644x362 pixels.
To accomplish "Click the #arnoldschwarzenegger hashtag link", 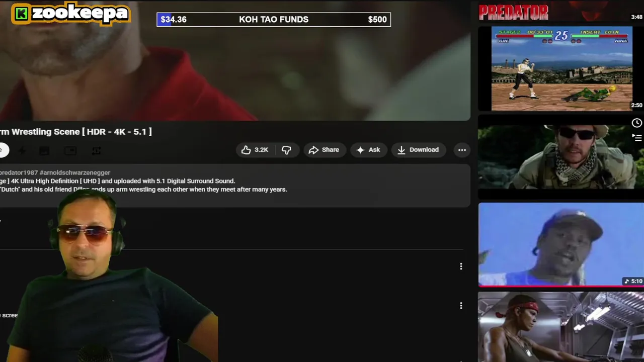I will (75, 172).
